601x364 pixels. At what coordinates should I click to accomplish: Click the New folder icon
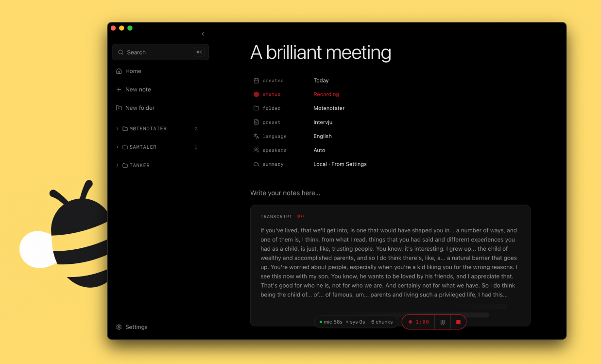point(119,108)
